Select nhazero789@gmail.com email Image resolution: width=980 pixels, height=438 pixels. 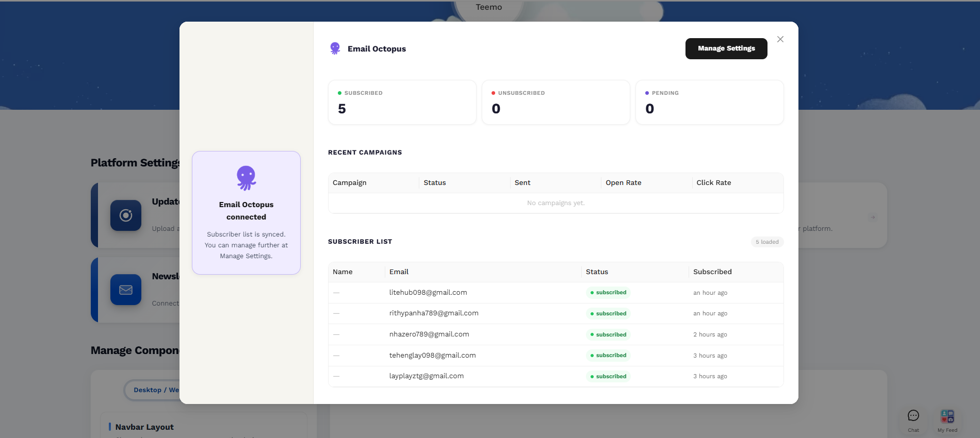[429, 334]
